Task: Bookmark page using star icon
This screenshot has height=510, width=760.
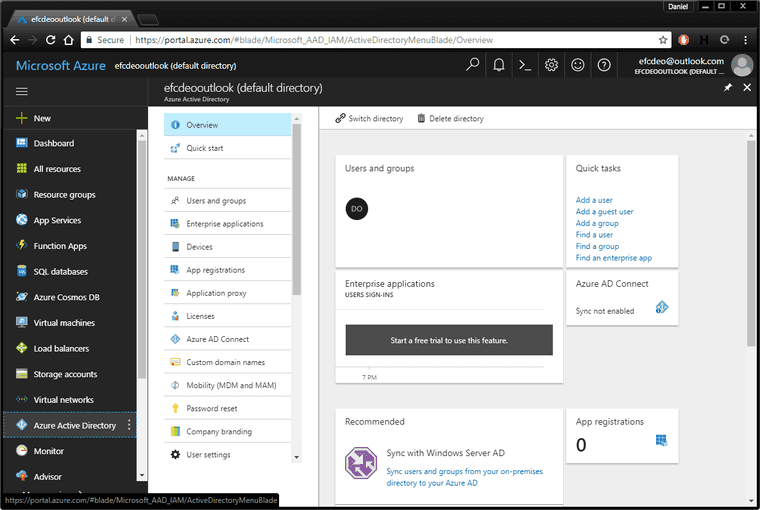Action: (x=663, y=40)
